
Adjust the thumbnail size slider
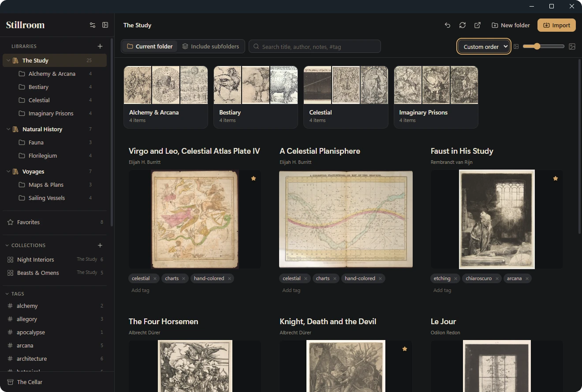pos(544,46)
